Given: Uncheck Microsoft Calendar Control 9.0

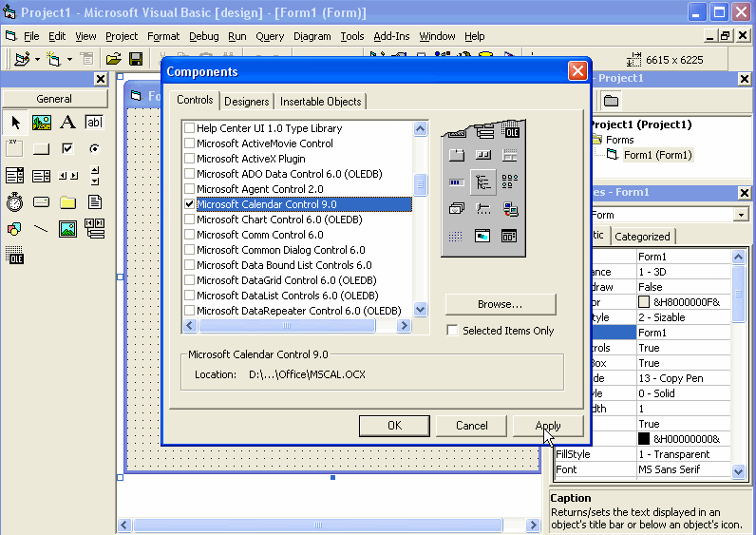Looking at the screenshot, I should [190, 204].
